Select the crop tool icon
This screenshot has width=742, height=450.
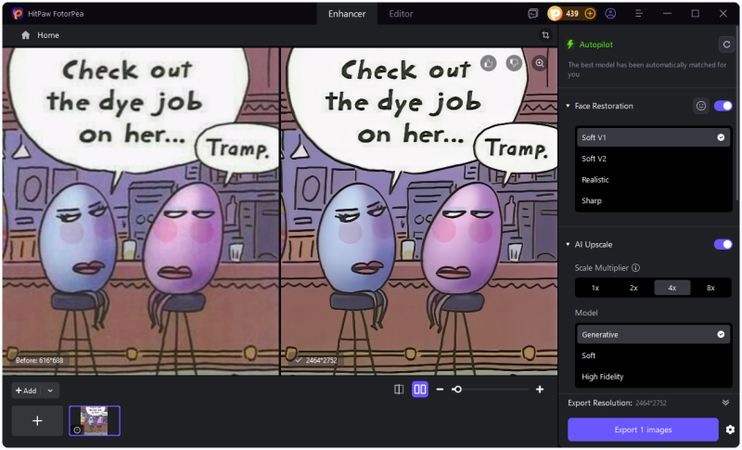pos(545,35)
